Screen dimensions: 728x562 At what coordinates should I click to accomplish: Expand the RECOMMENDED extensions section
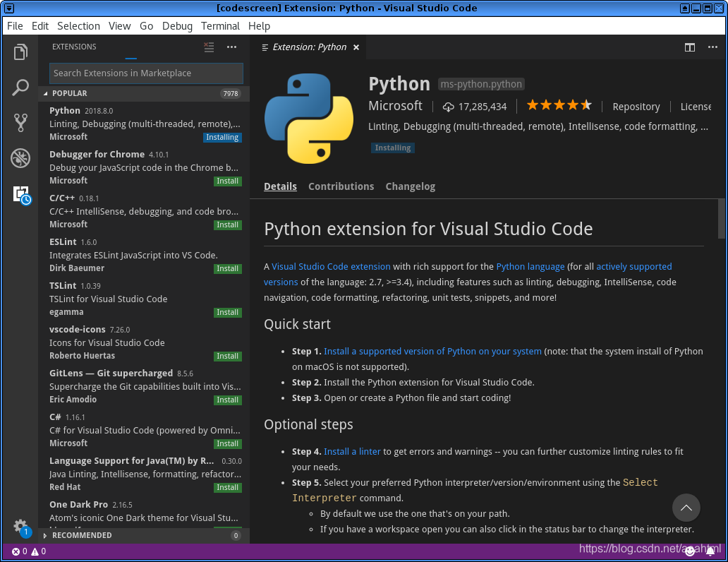[144, 535]
